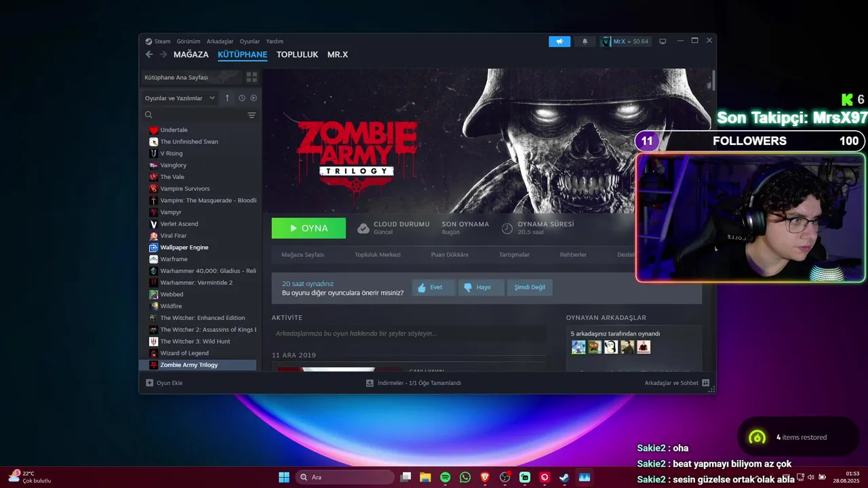Open File Explorer from the taskbar

coord(425,477)
